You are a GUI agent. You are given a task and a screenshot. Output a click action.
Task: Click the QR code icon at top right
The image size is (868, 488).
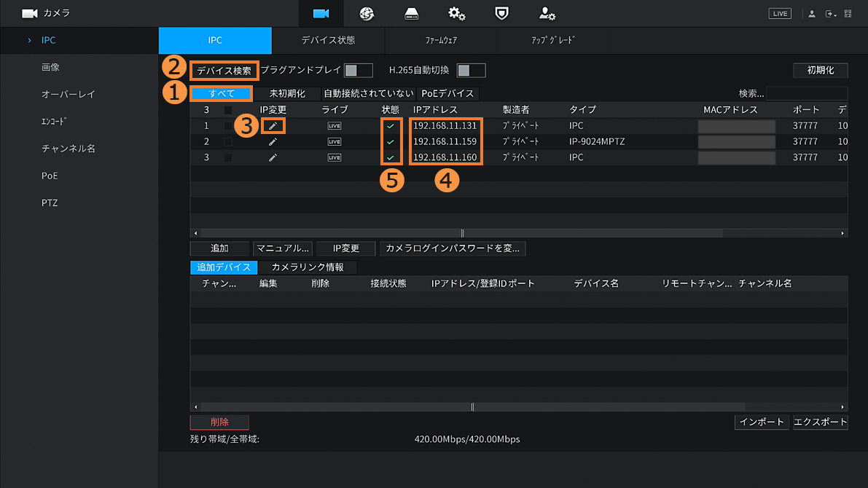848,14
